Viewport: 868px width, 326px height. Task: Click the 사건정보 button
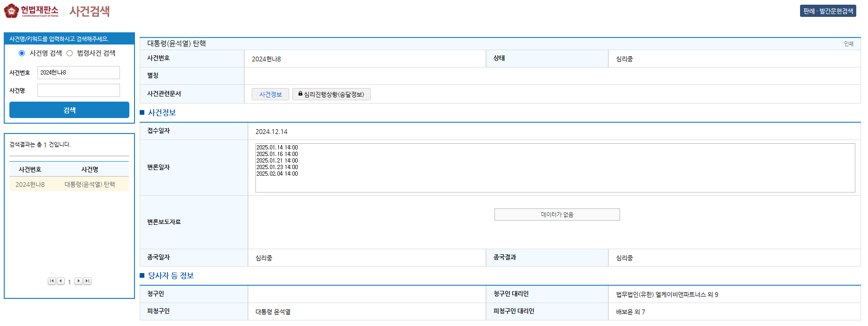tap(270, 94)
